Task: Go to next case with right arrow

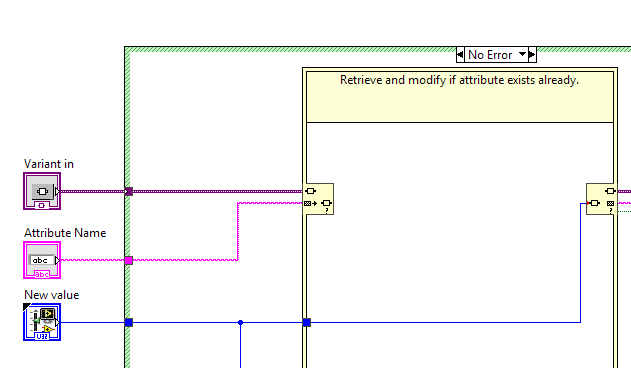Action: [x=532, y=54]
